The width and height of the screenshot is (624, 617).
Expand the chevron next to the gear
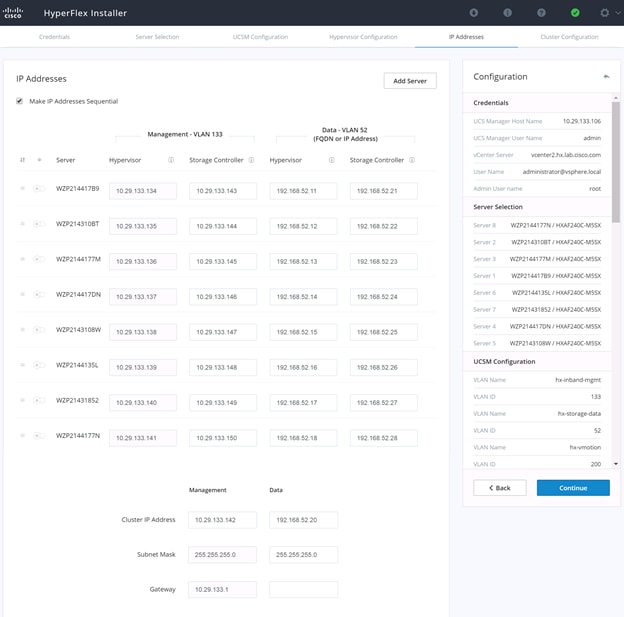coord(618,13)
